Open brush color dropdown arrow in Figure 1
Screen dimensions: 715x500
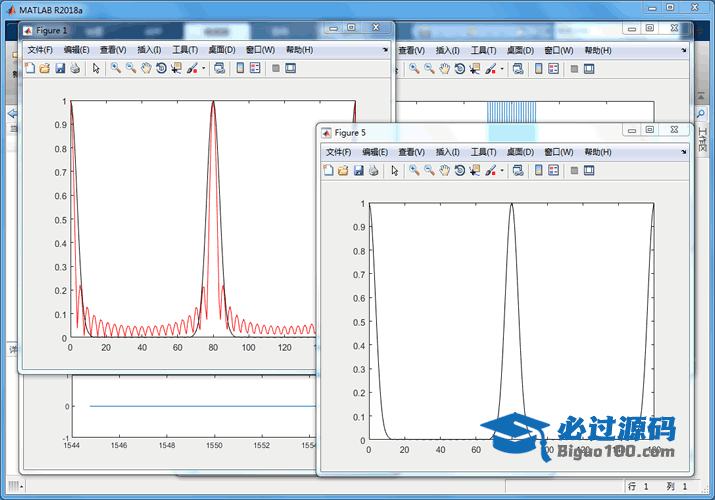coord(203,69)
